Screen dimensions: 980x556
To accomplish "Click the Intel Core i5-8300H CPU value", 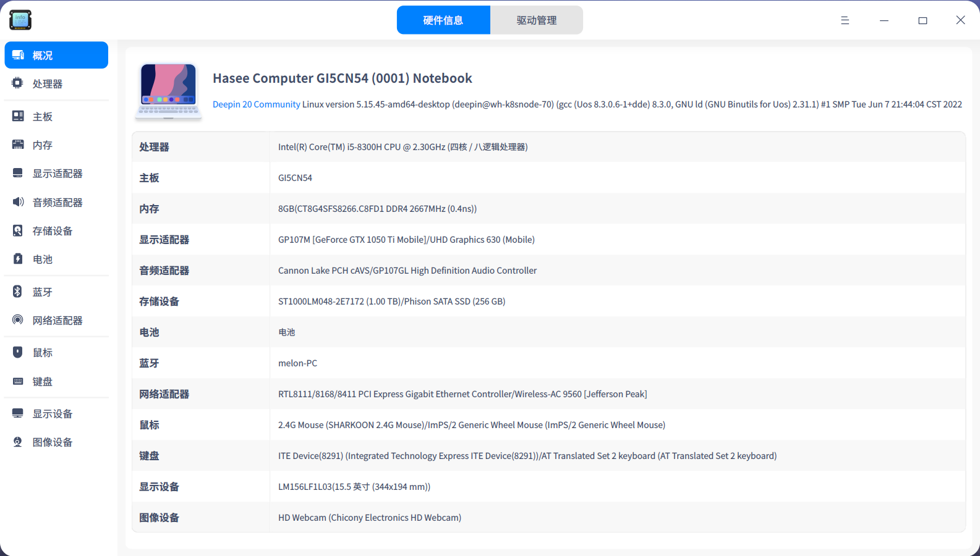I will (x=403, y=147).
